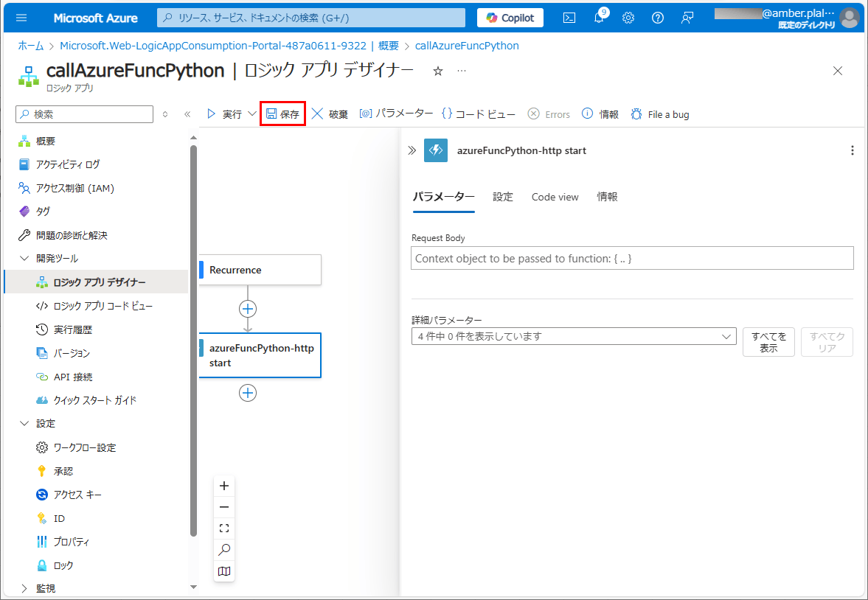
Task: Add a step below azureFuncPython-http start
Action: (x=248, y=393)
